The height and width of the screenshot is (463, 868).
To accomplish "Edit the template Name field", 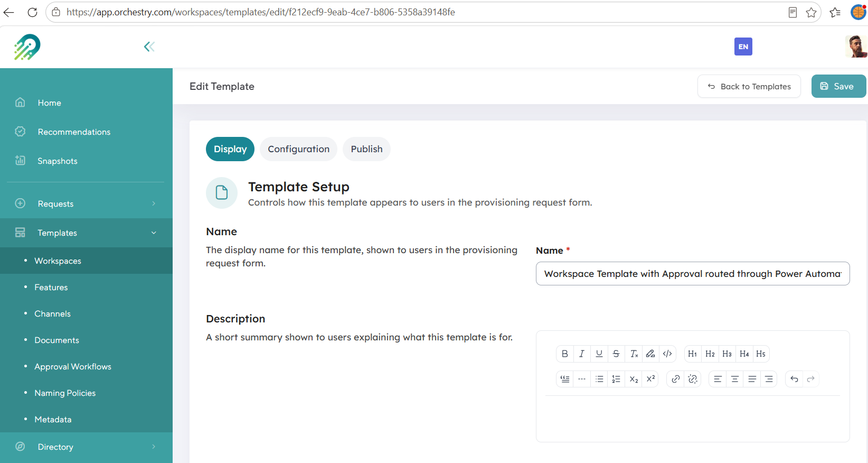I will (693, 274).
